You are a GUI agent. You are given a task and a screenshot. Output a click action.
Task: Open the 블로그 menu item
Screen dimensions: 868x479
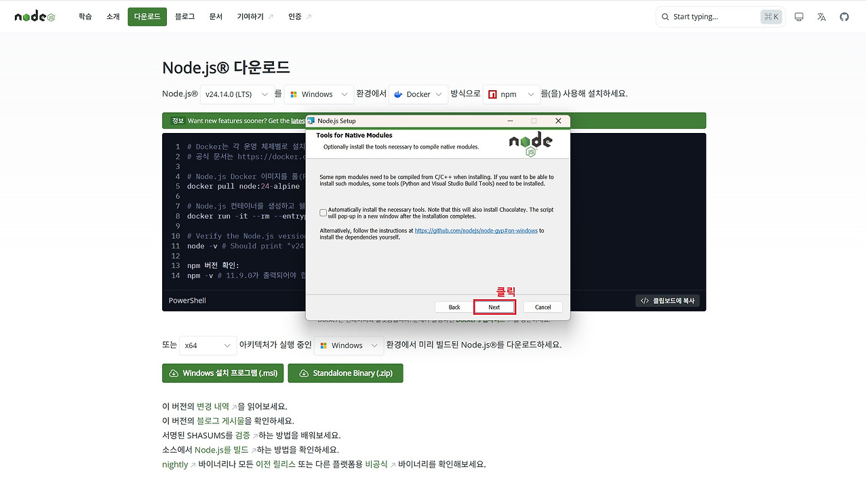click(184, 16)
